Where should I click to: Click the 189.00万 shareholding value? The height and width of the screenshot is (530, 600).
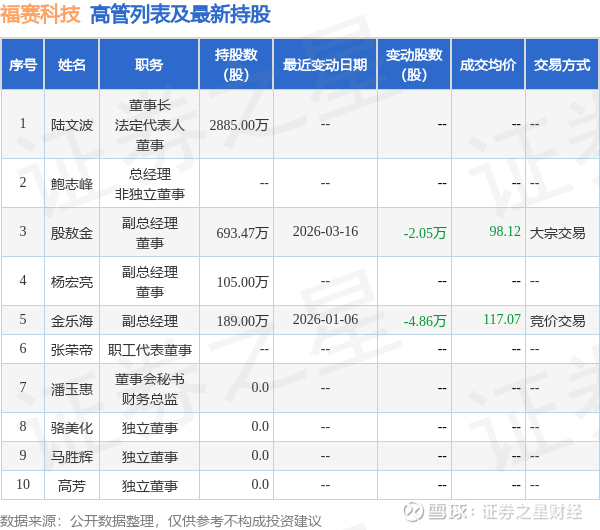click(x=242, y=321)
